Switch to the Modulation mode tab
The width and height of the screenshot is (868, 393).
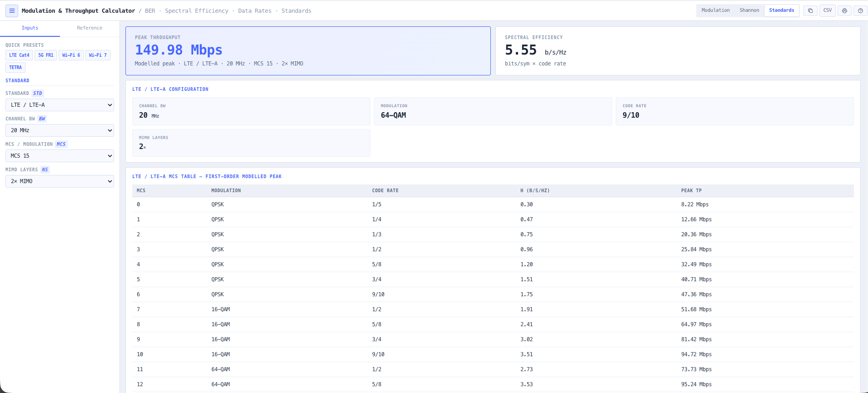[x=715, y=10]
